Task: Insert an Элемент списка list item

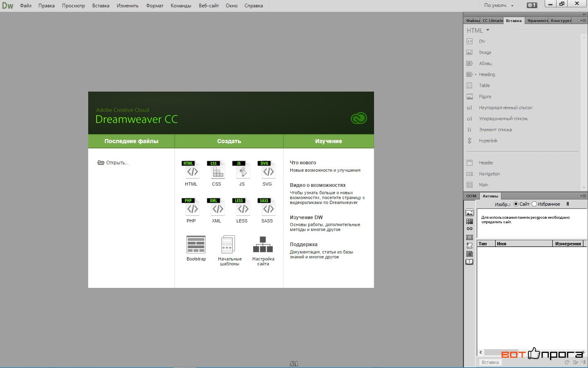Action: point(489,130)
